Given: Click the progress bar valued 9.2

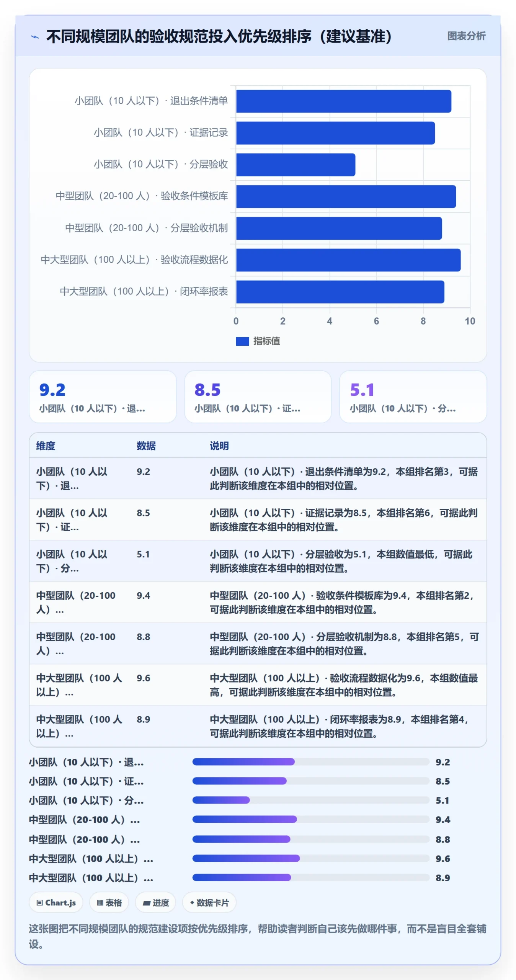Looking at the screenshot, I should click(x=310, y=761).
